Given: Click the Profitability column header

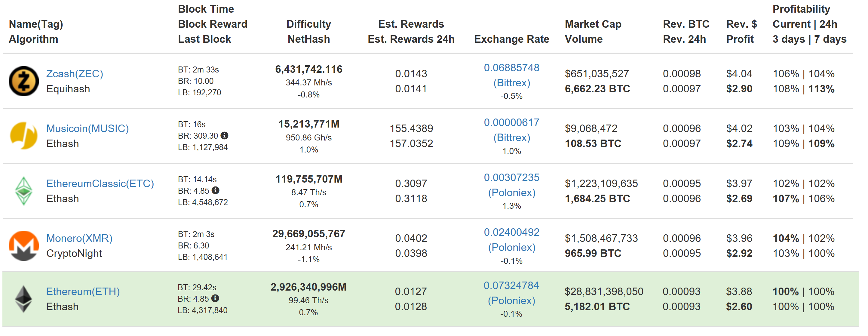Looking at the screenshot, I should 801,9.
